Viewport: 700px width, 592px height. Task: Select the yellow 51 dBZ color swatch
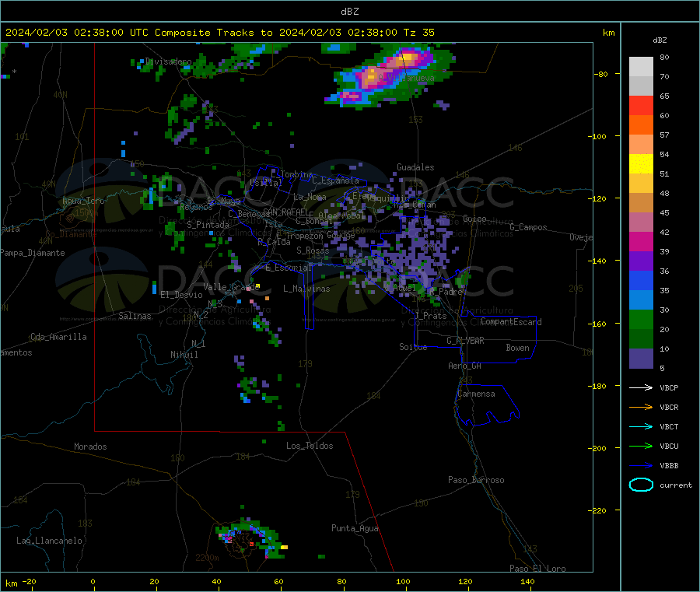click(641, 164)
